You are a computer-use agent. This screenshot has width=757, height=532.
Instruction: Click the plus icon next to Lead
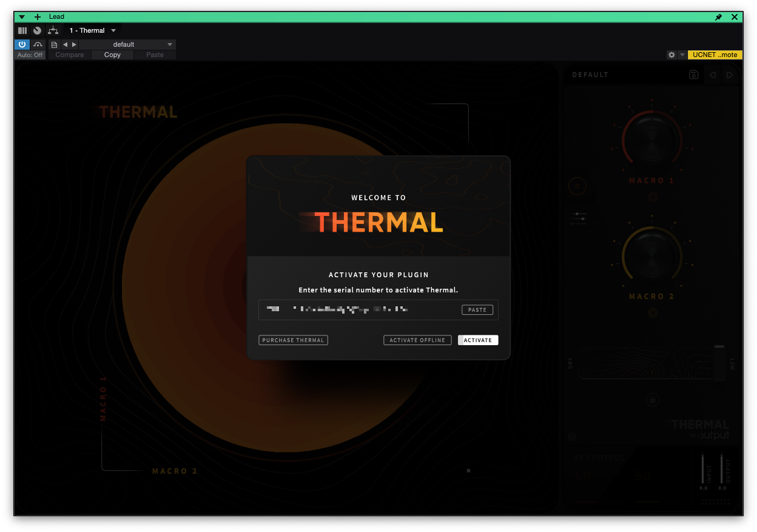[38, 17]
